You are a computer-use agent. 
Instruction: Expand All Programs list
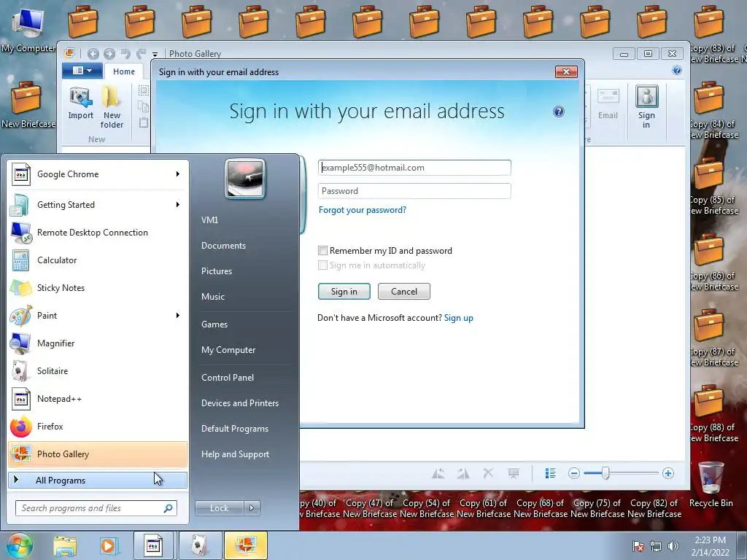pos(98,481)
